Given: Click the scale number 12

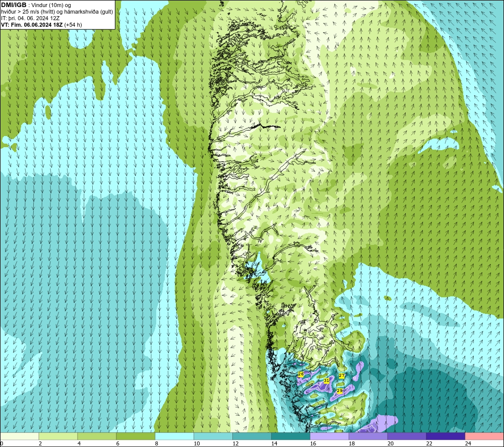Looking at the screenshot, I should 235,443.
